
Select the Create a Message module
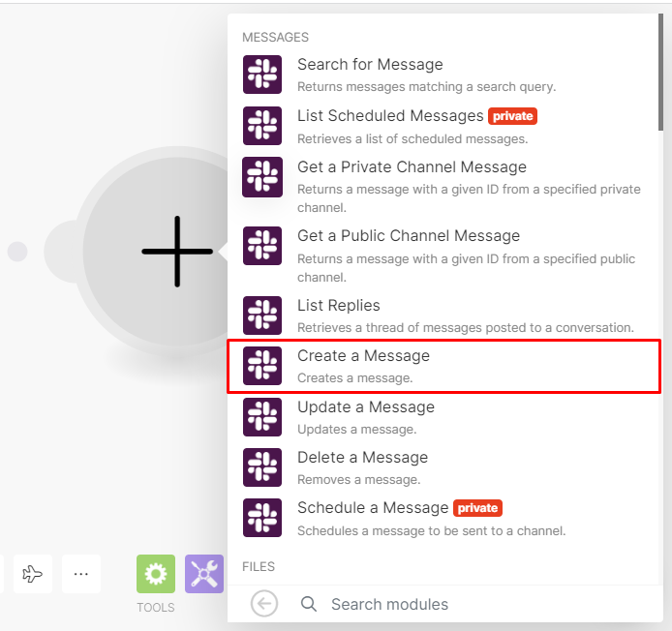(x=444, y=366)
